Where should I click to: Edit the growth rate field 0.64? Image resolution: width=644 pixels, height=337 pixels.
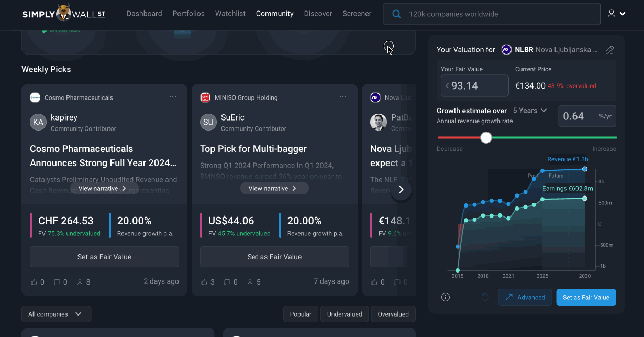(x=587, y=116)
